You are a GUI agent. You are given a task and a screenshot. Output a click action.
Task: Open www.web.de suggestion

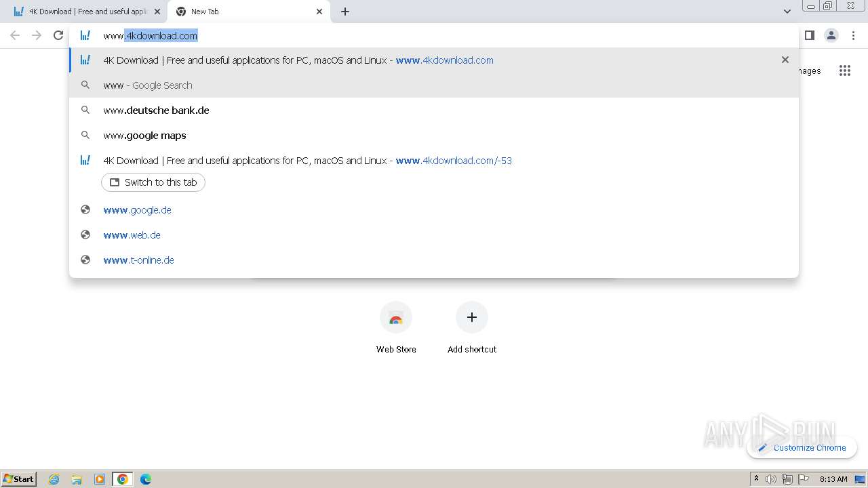click(x=434, y=235)
